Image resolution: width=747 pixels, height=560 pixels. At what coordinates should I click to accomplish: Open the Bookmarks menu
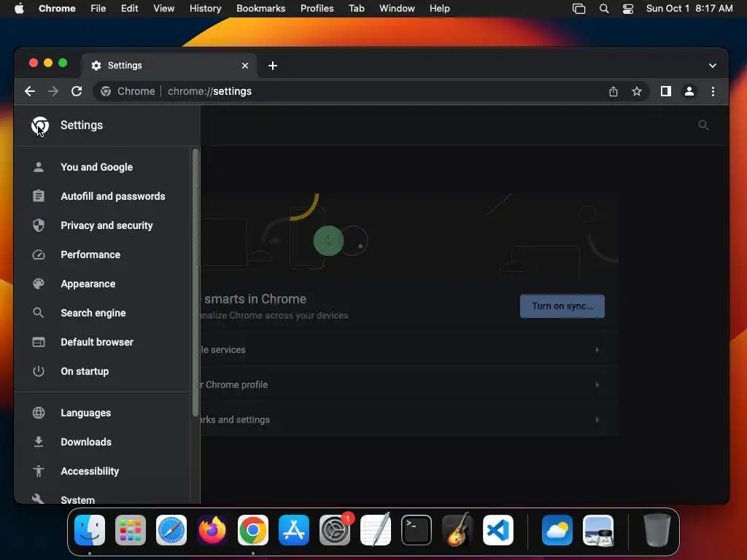point(260,9)
